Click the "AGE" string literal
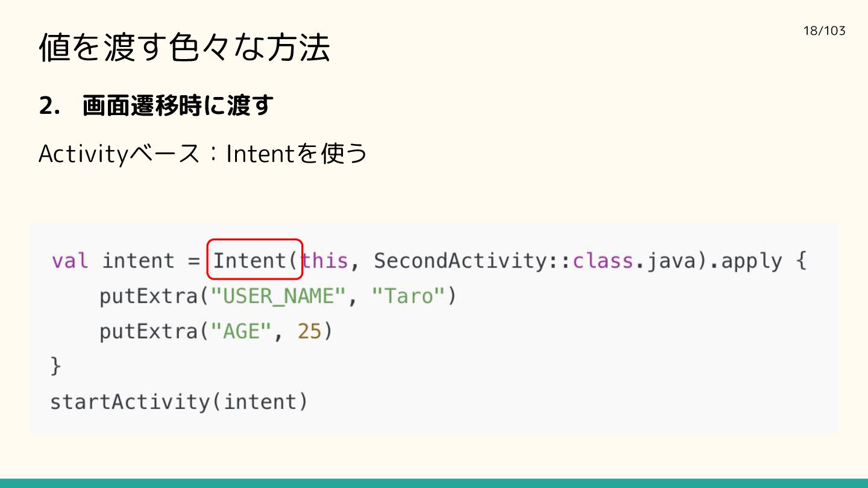The image size is (868, 488). click(239, 331)
